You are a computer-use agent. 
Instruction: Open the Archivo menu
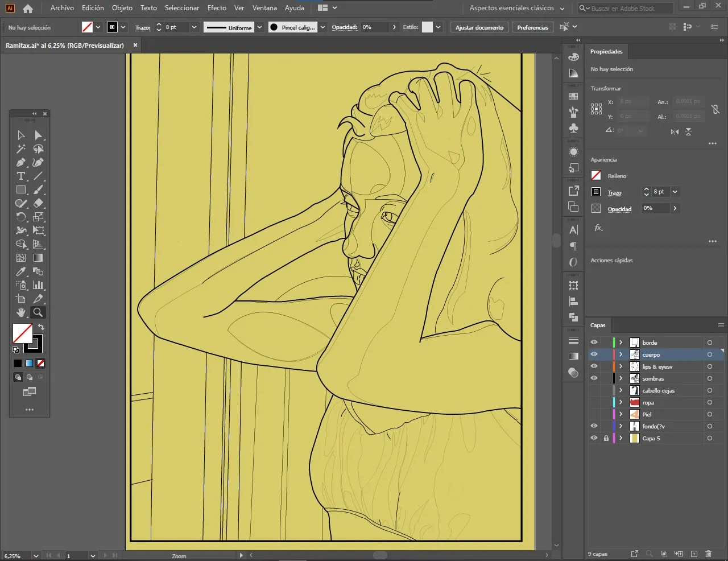point(62,8)
